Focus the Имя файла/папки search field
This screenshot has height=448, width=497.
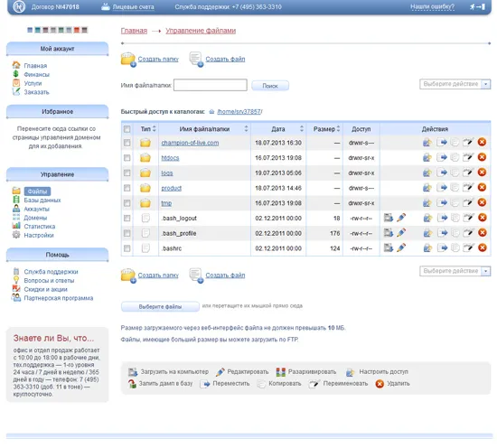pyautogui.click(x=211, y=85)
